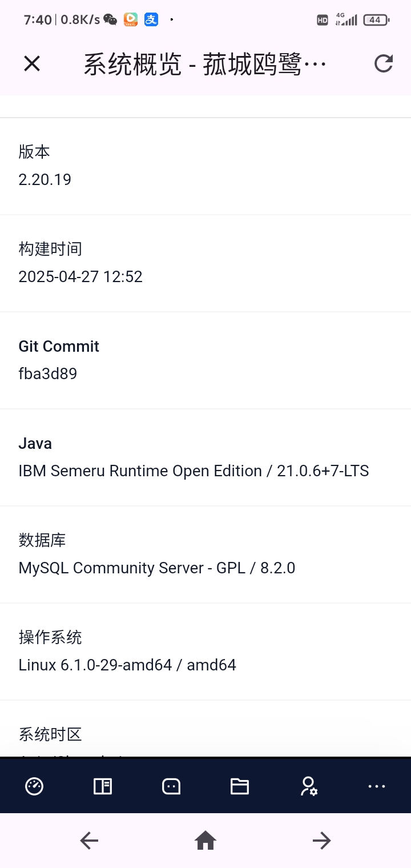The height and width of the screenshot is (868, 411).
Task: Select the IBM Semeru Runtime value
Action: tap(194, 471)
